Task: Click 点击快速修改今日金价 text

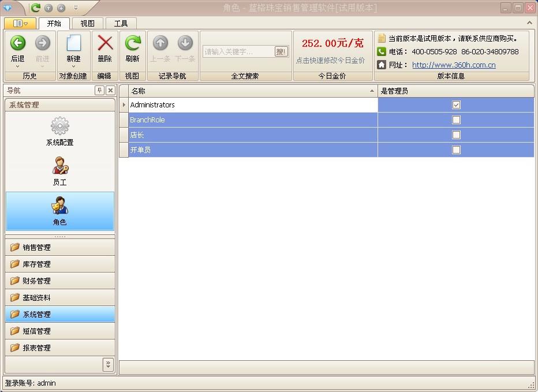Action: click(330, 61)
